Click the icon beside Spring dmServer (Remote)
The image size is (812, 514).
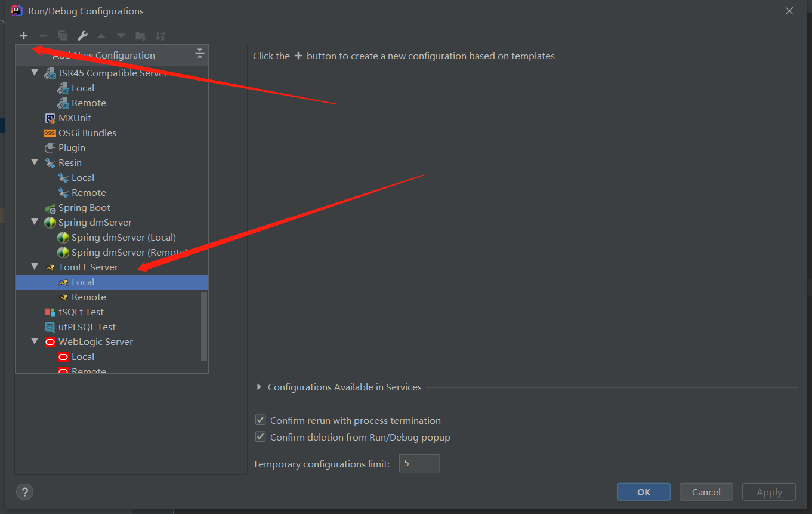pos(63,253)
